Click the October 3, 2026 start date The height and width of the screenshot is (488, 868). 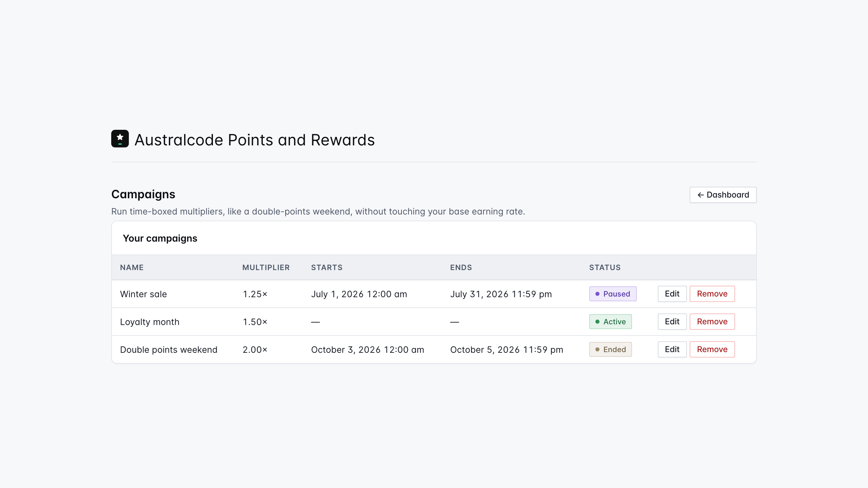tap(368, 350)
